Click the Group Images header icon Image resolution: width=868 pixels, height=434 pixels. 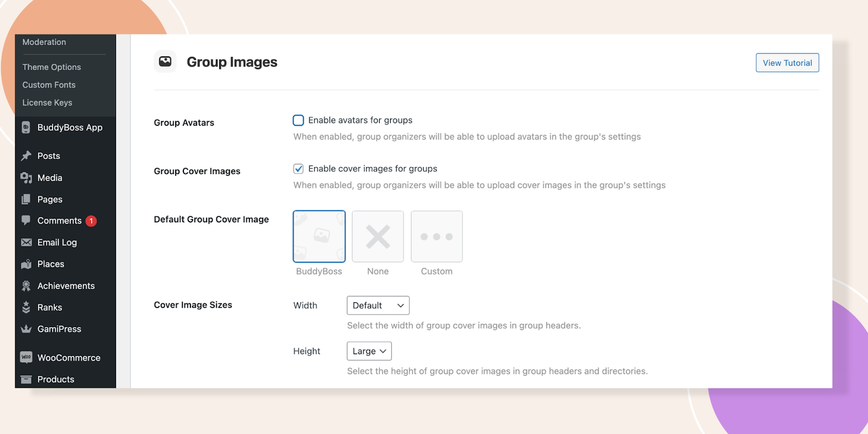165,61
